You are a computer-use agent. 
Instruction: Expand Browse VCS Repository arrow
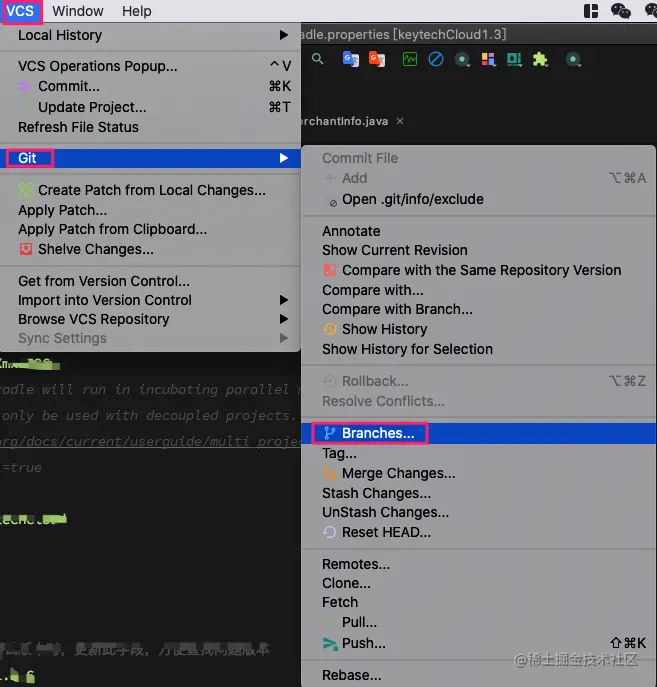coord(283,319)
